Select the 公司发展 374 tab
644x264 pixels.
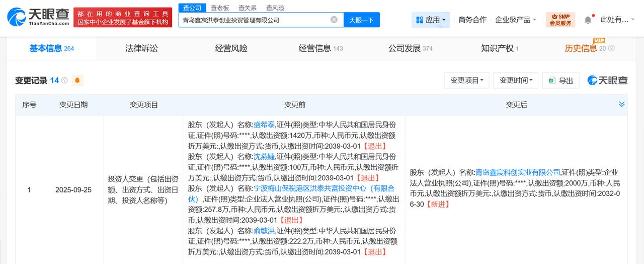[x=410, y=48]
